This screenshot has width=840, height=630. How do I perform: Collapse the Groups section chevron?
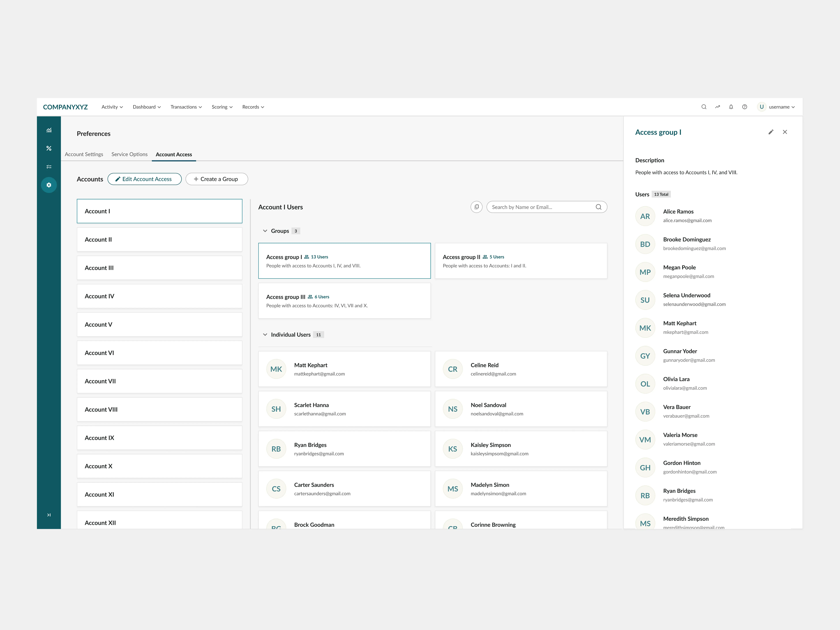pos(265,231)
